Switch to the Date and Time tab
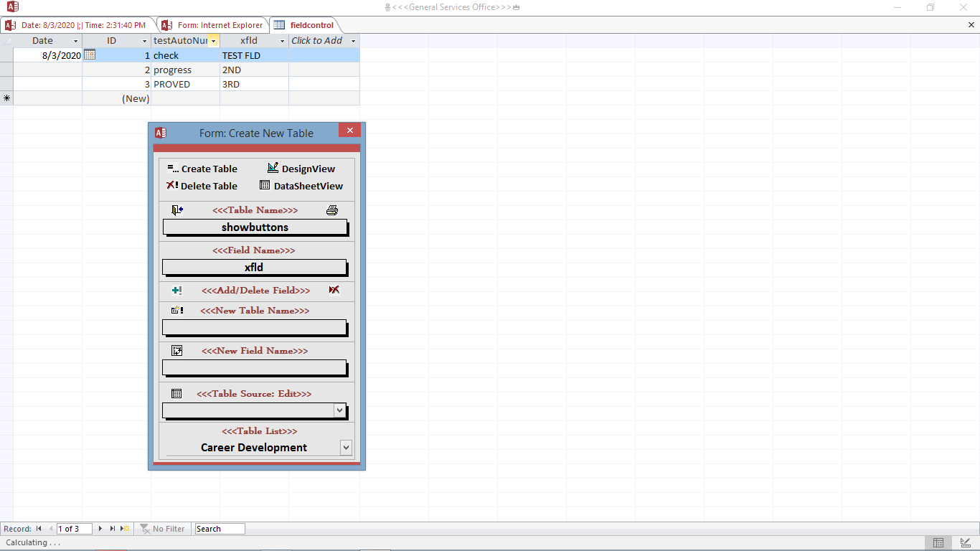Viewport: 980px width, 551px height. pyautogui.click(x=77, y=25)
